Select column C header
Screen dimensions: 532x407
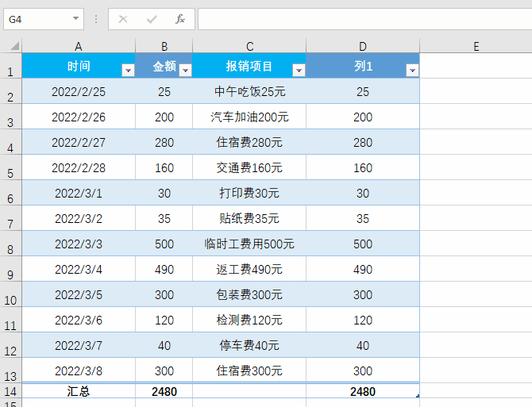pos(249,46)
